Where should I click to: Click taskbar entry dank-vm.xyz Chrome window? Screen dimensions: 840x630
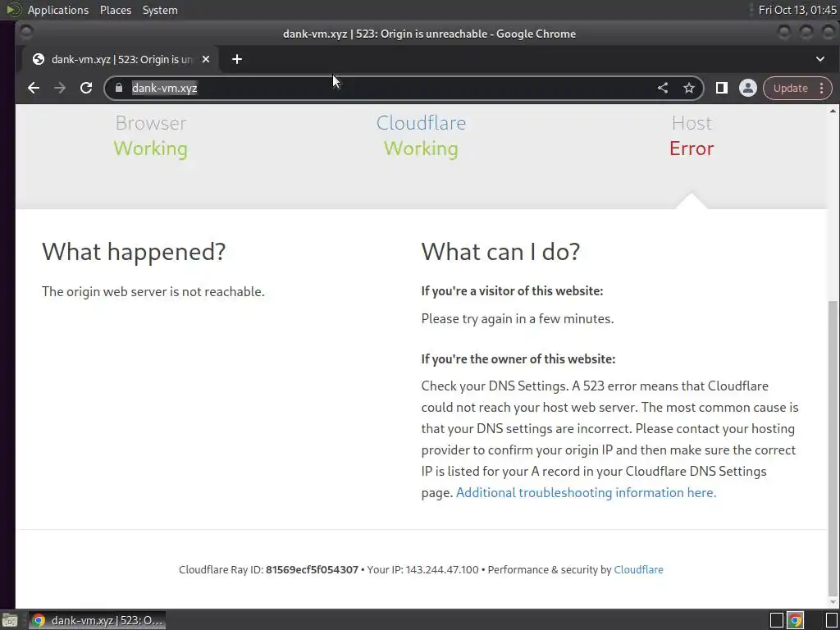97,620
